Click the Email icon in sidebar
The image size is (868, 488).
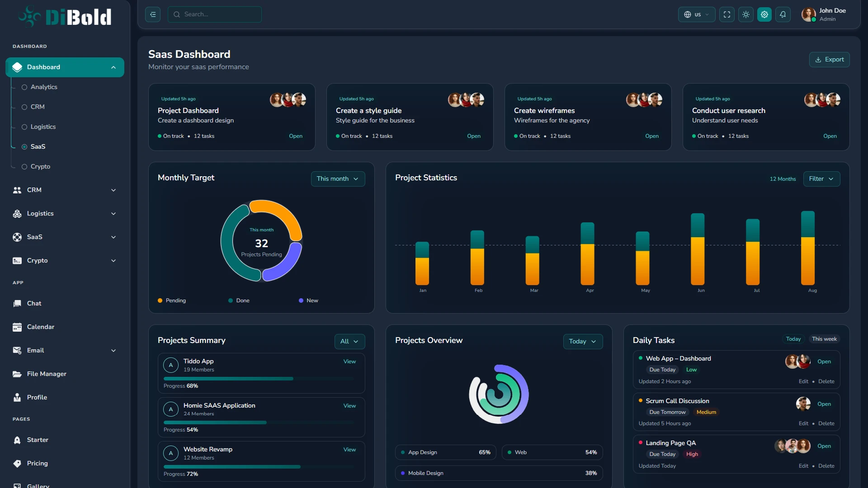[17, 351]
